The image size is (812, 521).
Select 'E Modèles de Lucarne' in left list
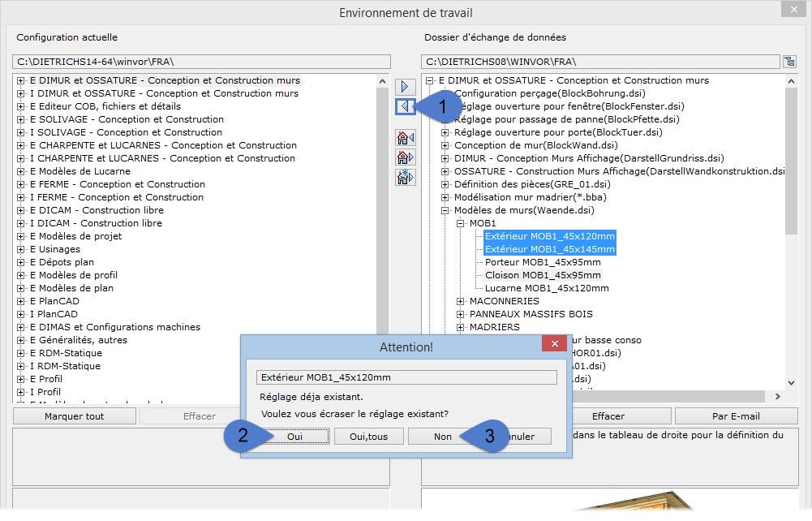79,171
